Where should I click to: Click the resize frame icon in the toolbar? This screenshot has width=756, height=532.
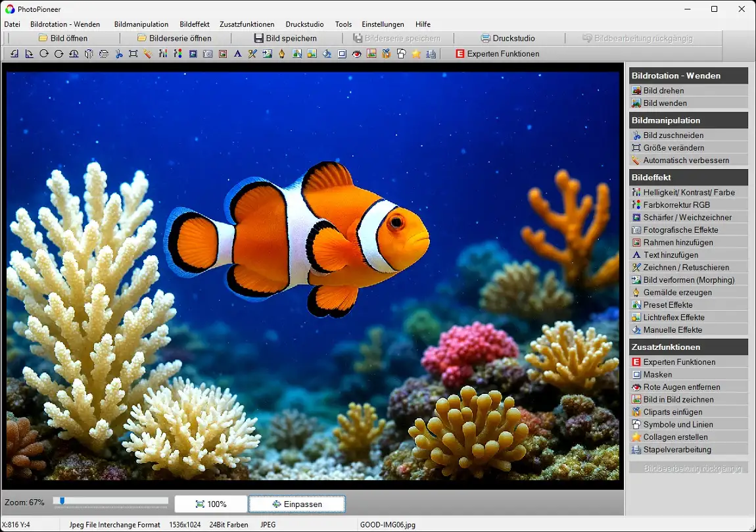(x=133, y=54)
